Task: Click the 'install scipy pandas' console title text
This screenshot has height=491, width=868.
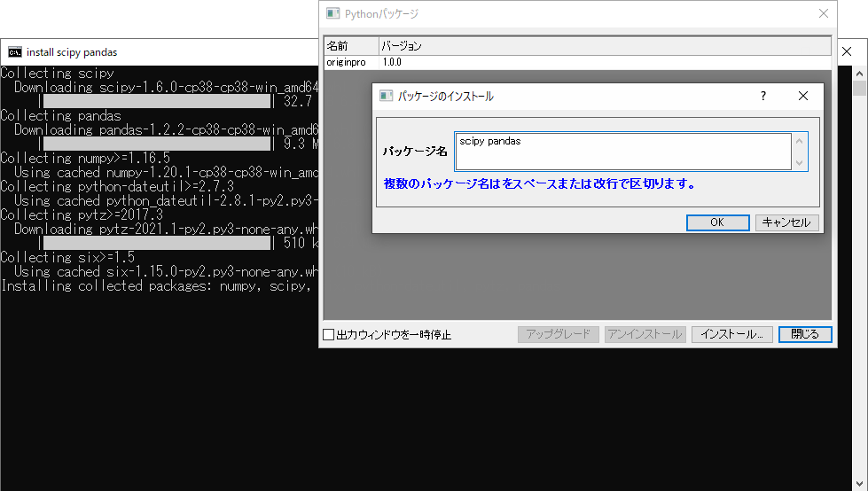Action: [72, 52]
